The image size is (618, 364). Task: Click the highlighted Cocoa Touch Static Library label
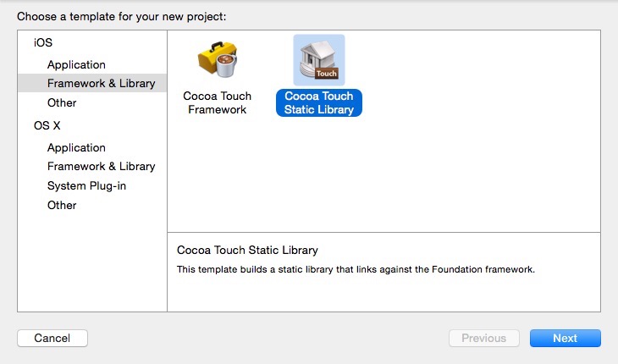(319, 102)
